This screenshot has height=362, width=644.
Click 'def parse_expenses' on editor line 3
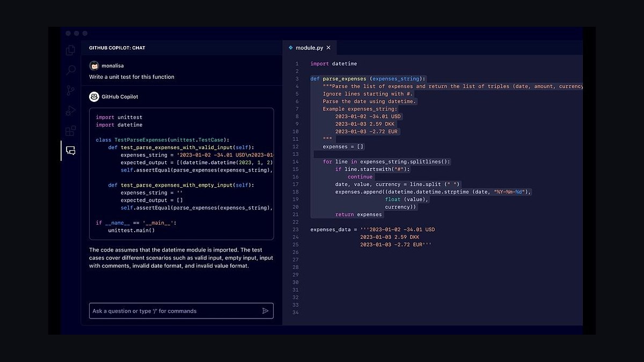tap(338, 79)
